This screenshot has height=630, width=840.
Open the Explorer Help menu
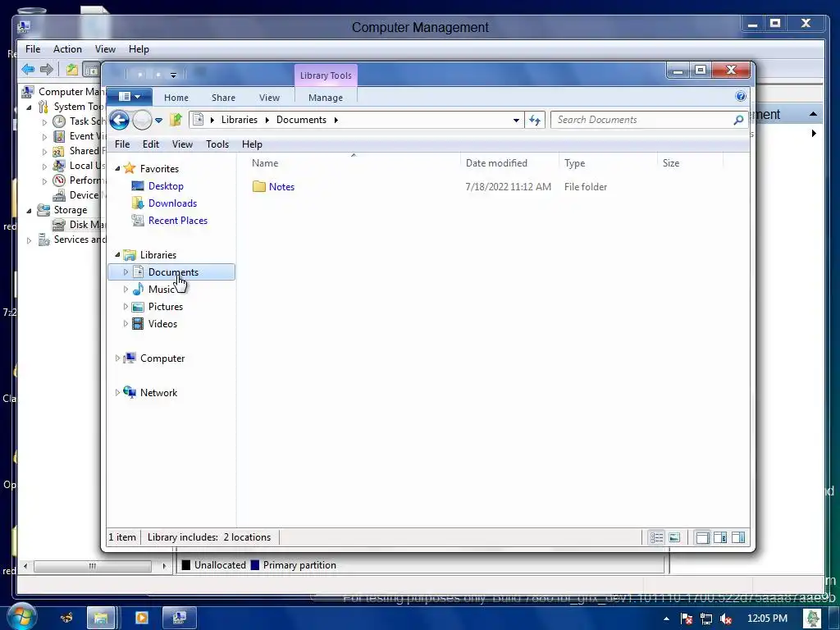coord(252,144)
